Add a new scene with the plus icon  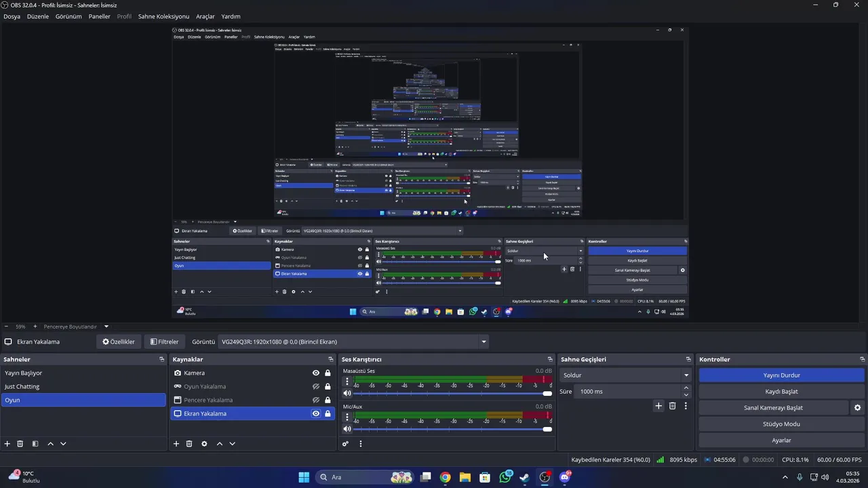pos(7,444)
